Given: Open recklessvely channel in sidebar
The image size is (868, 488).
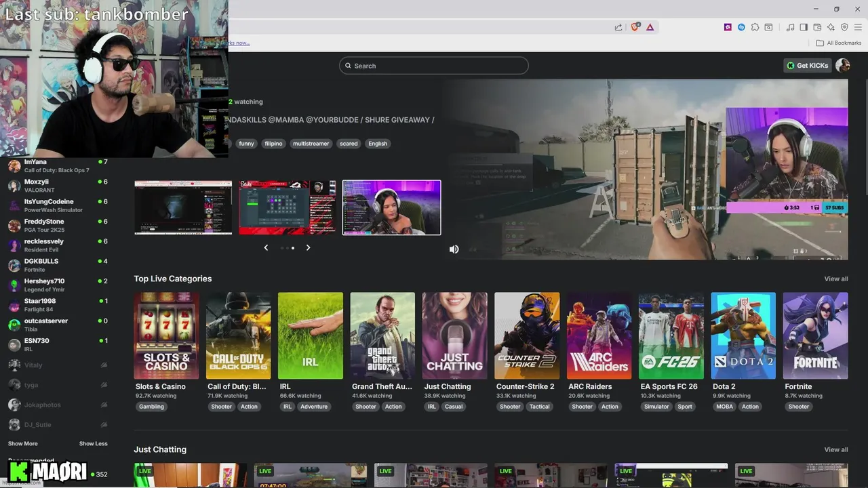Looking at the screenshot, I should point(58,245).
